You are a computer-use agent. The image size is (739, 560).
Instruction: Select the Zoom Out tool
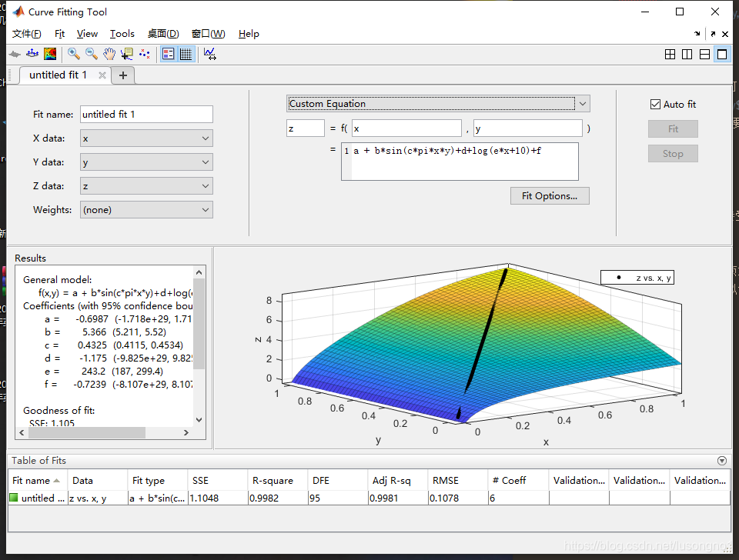92,54
